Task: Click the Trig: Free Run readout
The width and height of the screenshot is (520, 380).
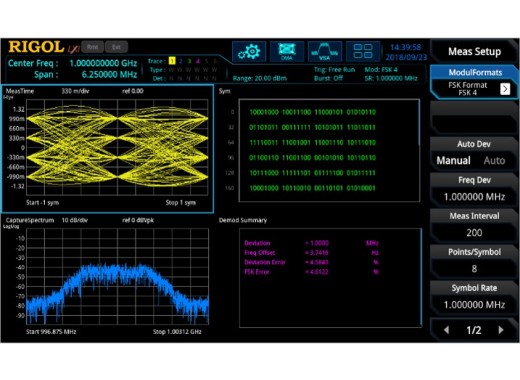Action: point(334,70)
